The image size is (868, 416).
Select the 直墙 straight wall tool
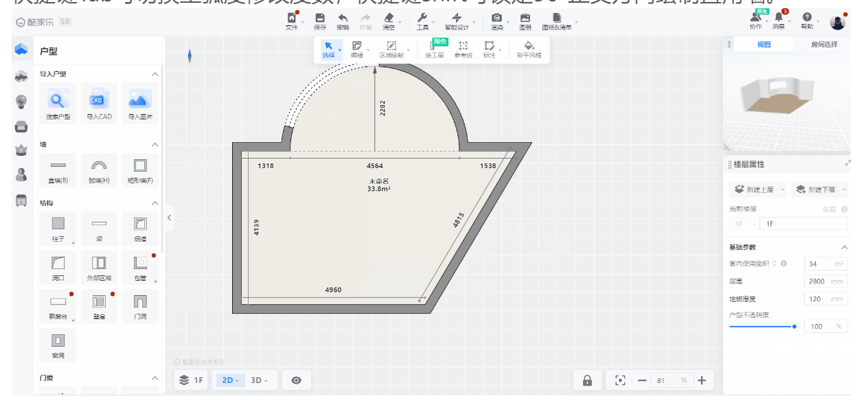[x=58, y=169]
